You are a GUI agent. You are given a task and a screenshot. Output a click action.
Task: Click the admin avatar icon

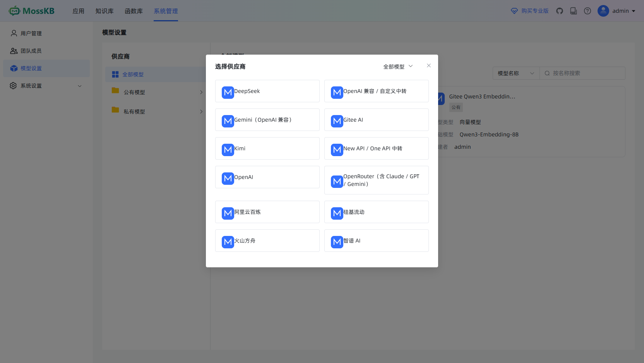(603, 11)
